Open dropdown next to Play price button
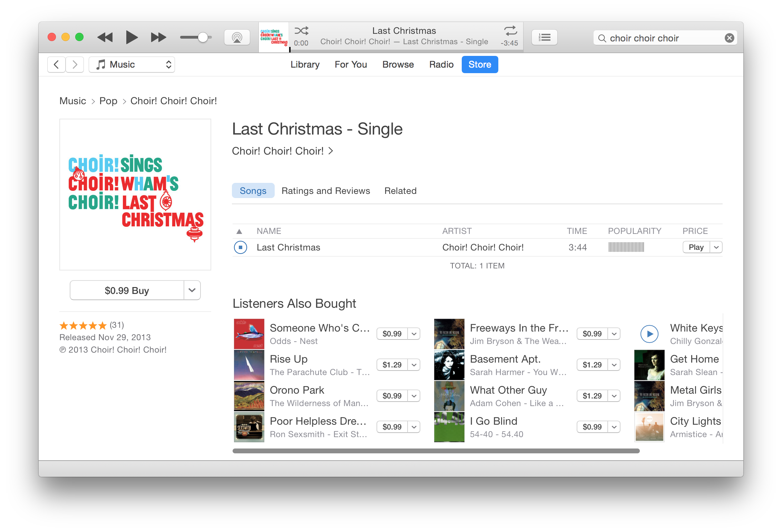Viewport: 782px width, 532px height. [x=716, y=247]
